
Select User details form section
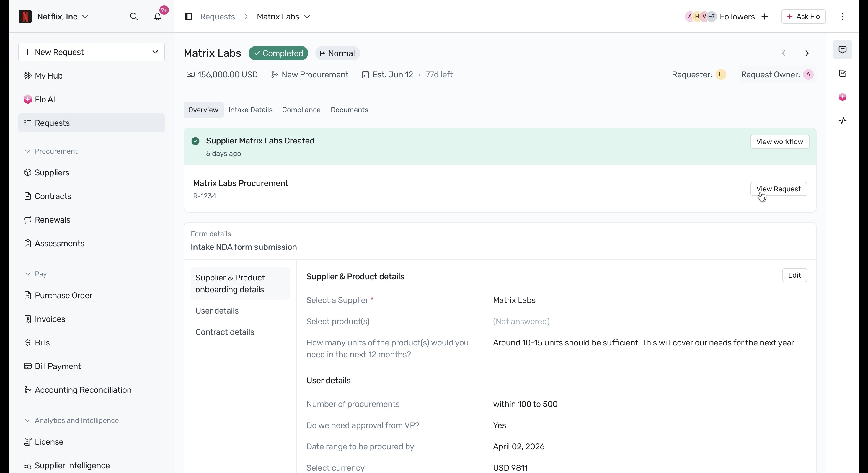[x=217, y=311]
